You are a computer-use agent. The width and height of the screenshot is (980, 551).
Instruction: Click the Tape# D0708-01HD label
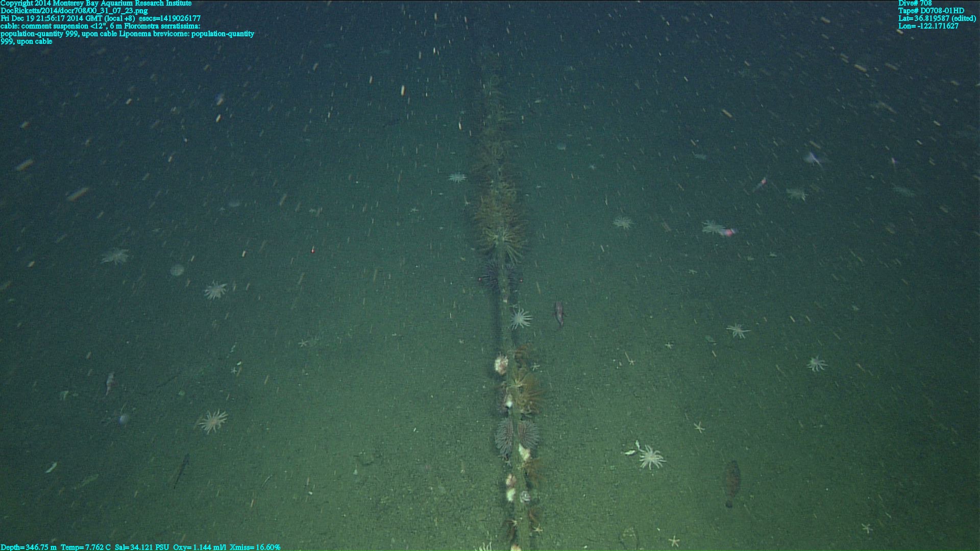tap(931, 11)
